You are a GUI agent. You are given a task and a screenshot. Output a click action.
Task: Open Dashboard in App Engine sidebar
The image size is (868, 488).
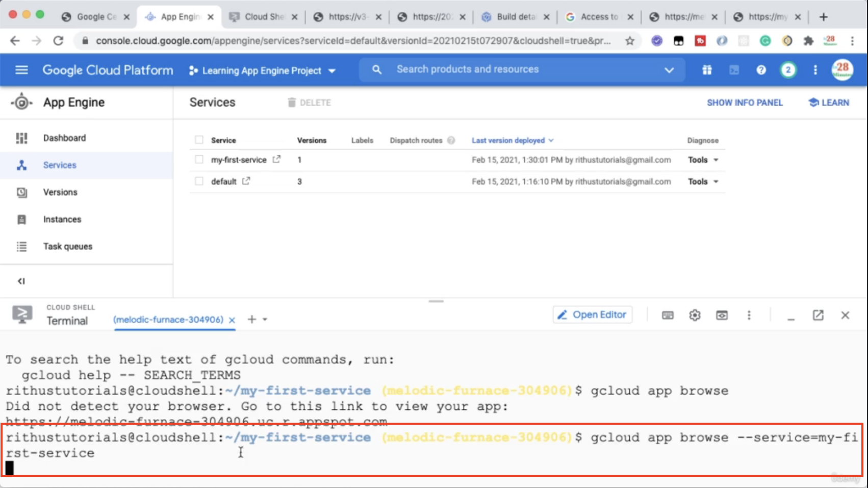(x=87, y=138)
